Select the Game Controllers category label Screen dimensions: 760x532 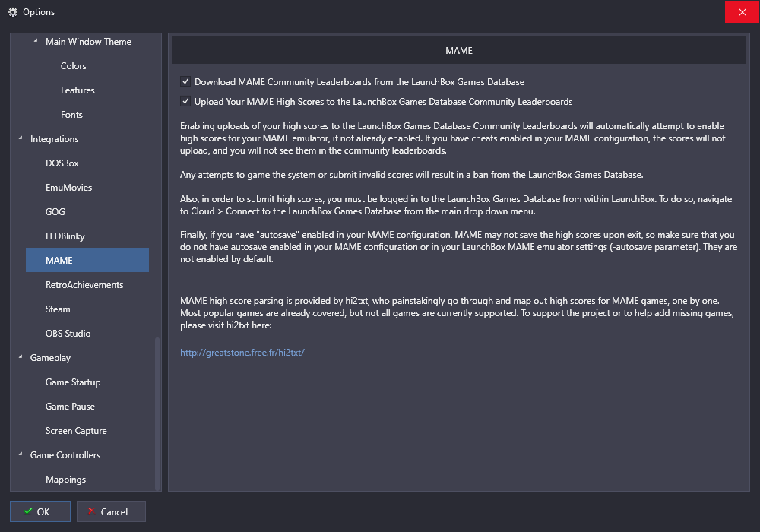point(65,455)
